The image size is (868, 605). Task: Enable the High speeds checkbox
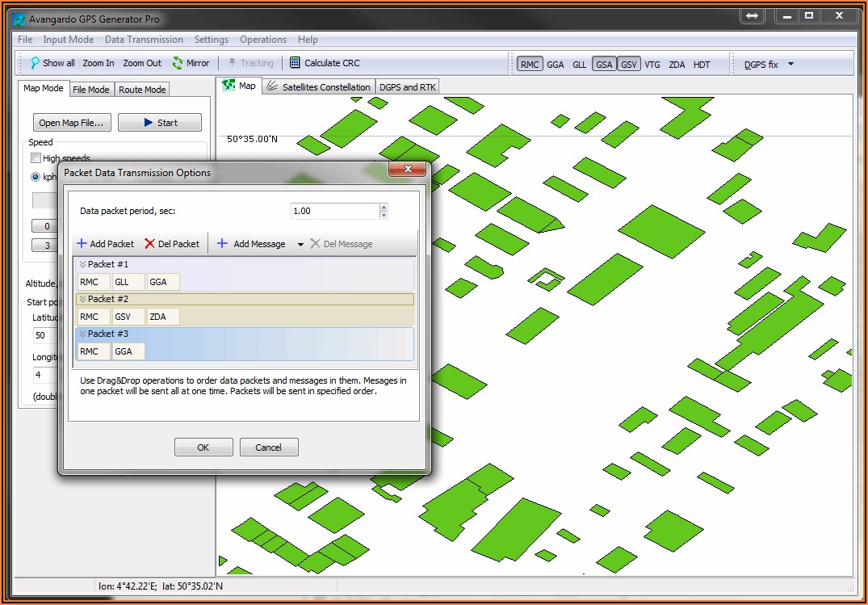(36, 158)
